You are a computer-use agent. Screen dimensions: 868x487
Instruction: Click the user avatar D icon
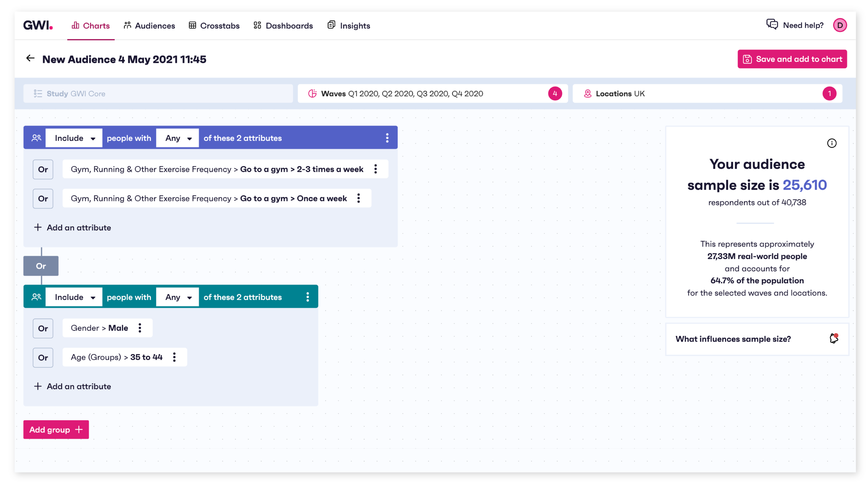[x=840, y=25]
